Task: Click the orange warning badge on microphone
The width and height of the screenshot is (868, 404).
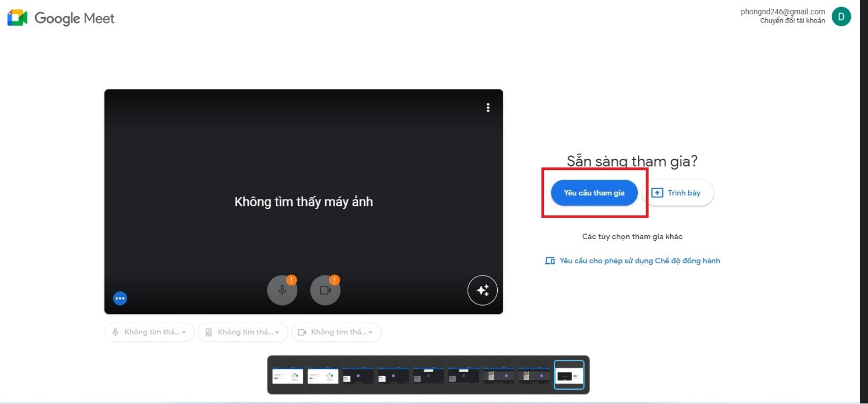Action: tap(291, 280)
